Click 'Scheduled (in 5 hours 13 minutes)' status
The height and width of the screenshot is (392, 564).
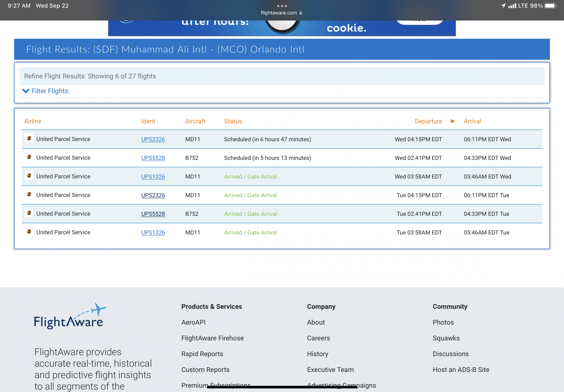pos(268,158)
